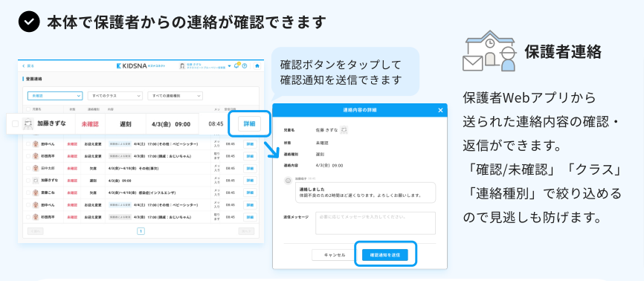The height and width of the screenshot is (281, 644).
Task: Open the notification bell in the header
Action: pos(236,65)
